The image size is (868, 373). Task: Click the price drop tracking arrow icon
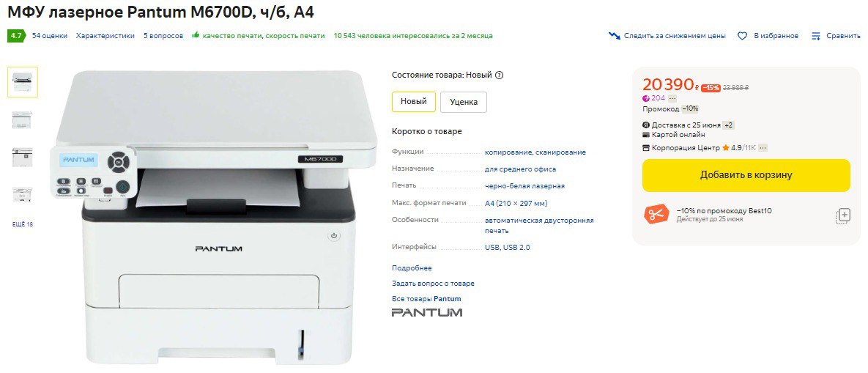[x=615, y=36]
